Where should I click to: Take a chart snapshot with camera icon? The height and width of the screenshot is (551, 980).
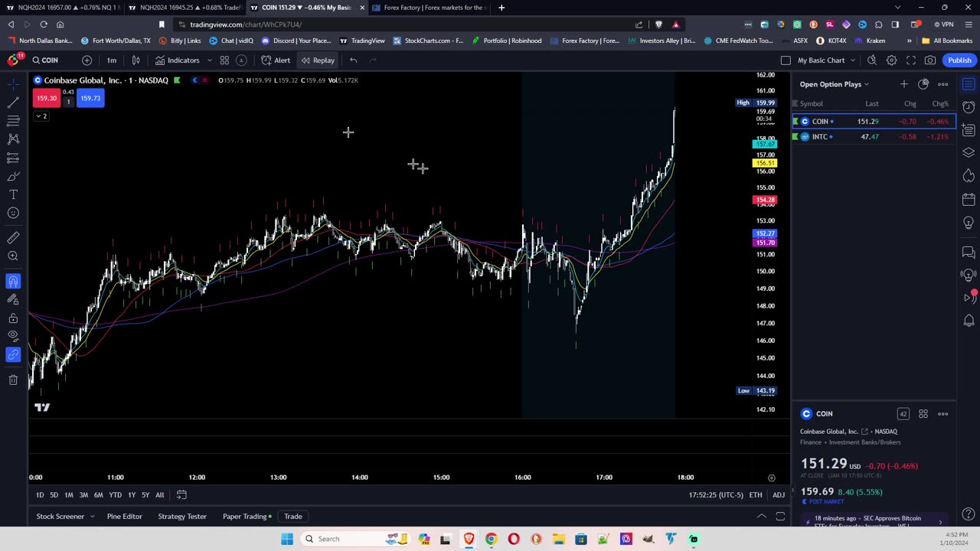930,60
